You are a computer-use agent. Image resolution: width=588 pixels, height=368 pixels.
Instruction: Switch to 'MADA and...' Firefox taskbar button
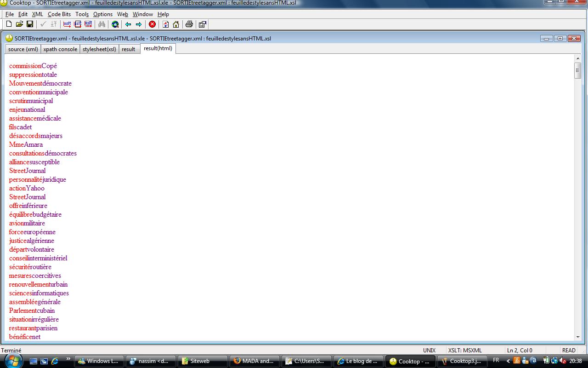tap(255, 361)
